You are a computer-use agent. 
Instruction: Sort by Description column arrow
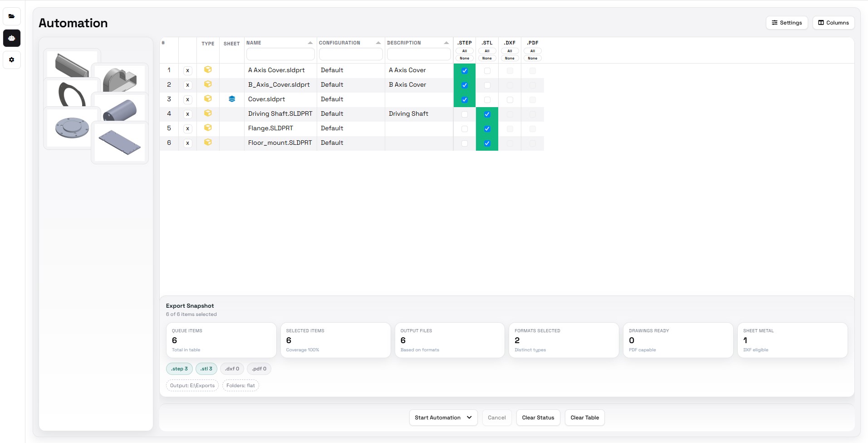coord(446,43)
